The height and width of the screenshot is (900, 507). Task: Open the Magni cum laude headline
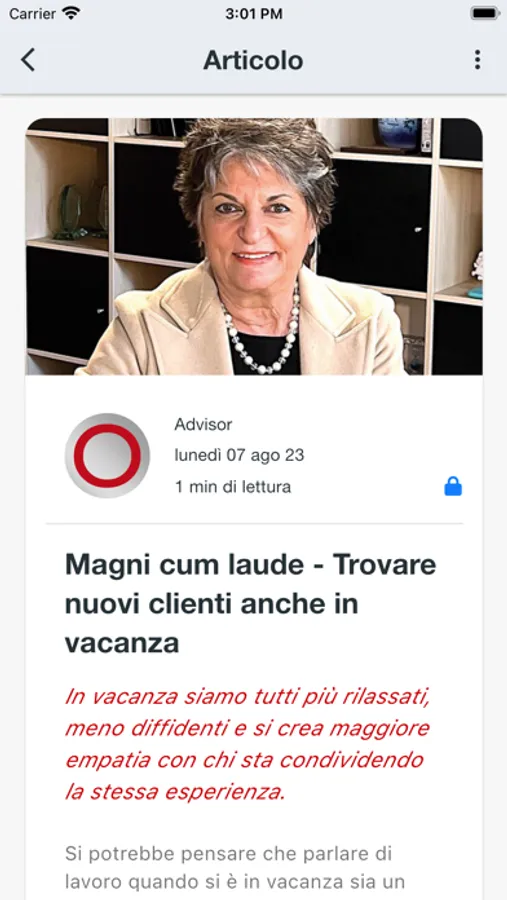click(x=250, y=604)
